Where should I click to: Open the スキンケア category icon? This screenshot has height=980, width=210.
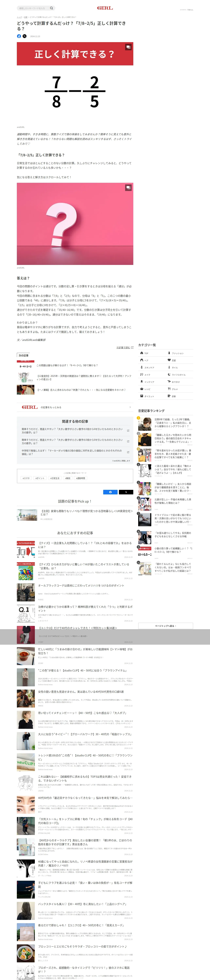tap(141, 367)
